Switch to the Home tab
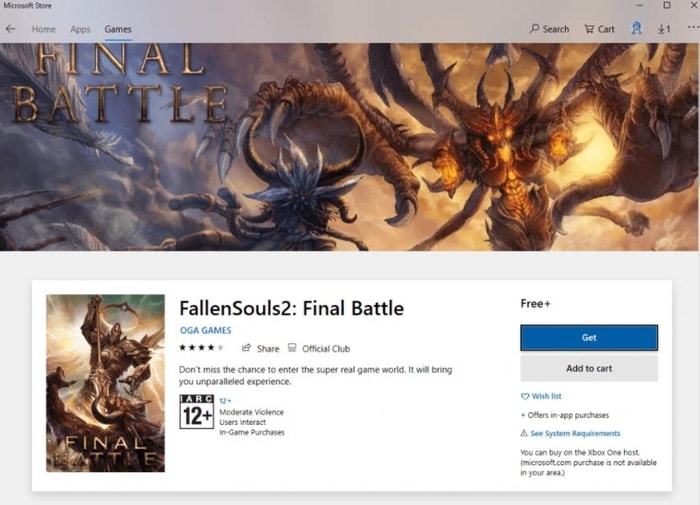This screenshot has width=700, height=505. tap(44, 29)
